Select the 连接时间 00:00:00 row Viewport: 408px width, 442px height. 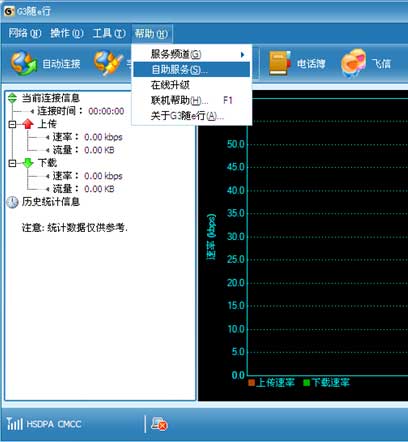(x=81, y=111)
